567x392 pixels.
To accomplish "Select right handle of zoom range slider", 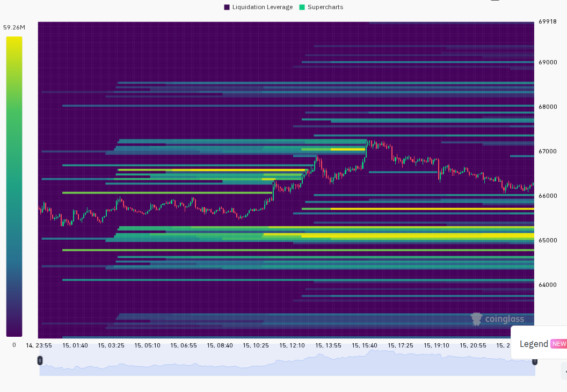I will 535,361.
